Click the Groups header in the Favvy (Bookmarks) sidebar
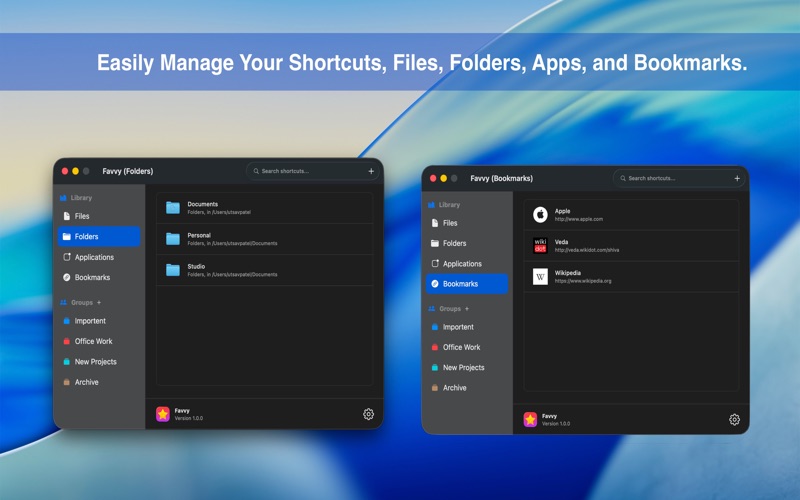Screen dimensions: 800x500 tap(450, 309)
